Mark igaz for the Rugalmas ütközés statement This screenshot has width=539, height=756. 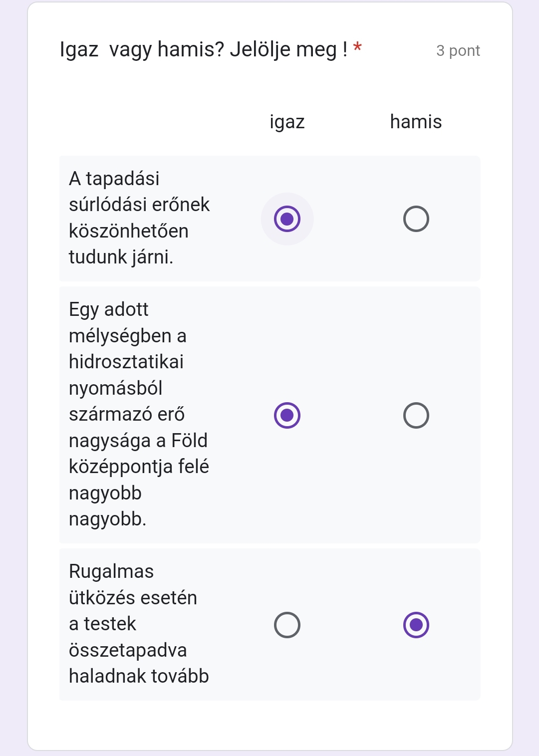[x=287, y=625]
